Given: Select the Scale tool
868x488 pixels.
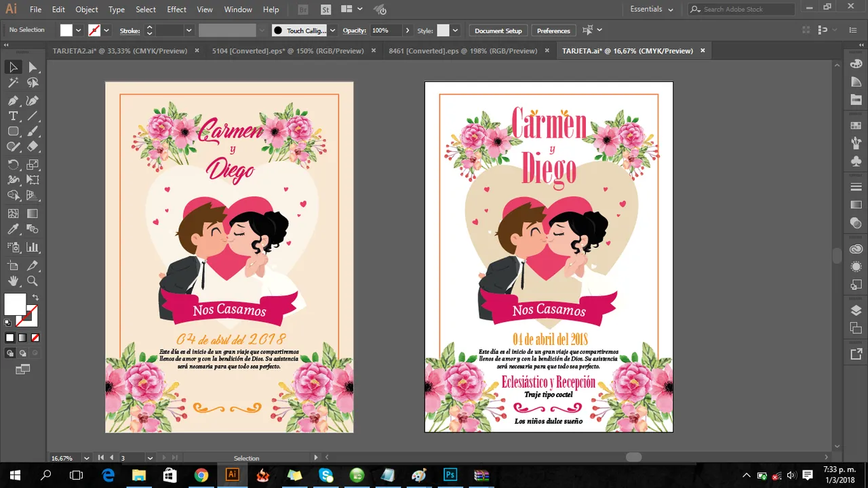Looking at the screenshot, I should [x=33, y=165].
